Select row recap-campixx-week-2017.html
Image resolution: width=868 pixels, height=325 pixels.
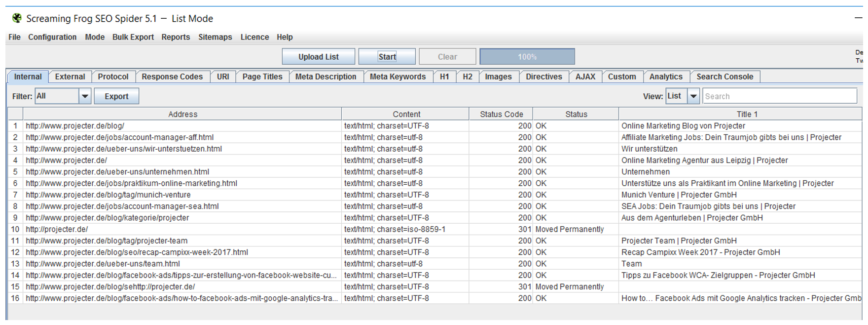435,252
